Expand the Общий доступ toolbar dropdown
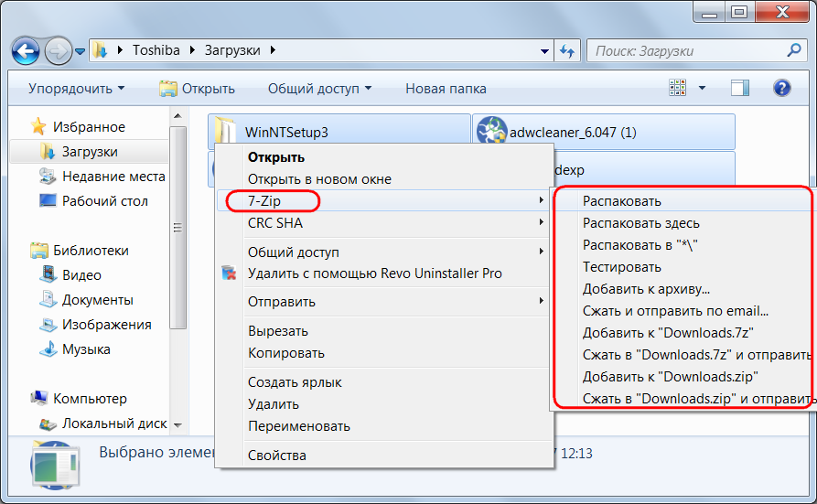The image size is (817, 504). 319,89
